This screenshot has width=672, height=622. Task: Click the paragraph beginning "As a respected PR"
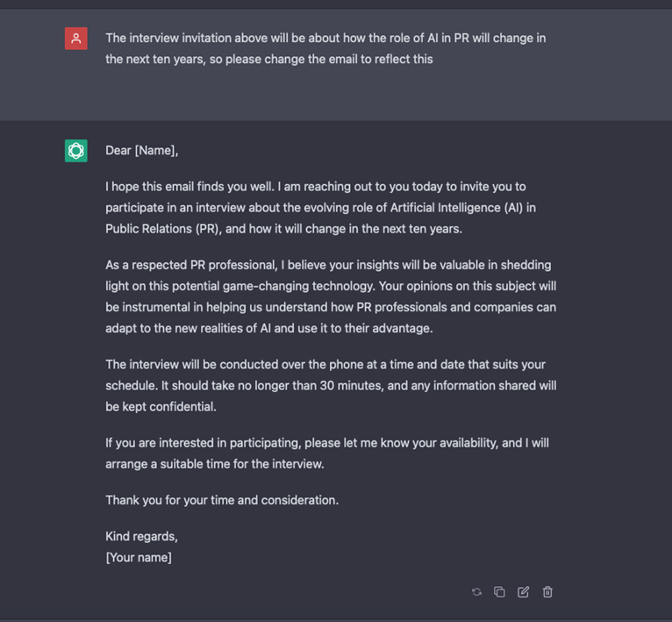click(x=331, y=297)
